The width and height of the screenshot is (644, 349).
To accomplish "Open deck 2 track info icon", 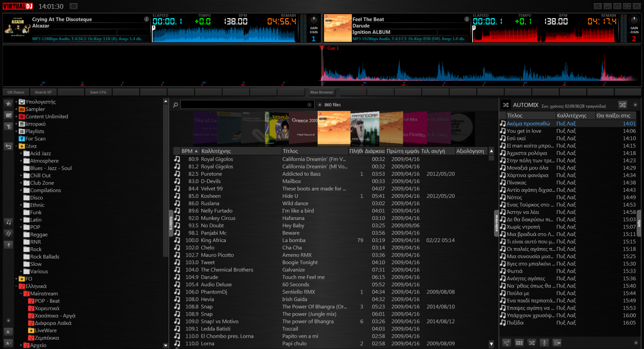I will (x=466, y=19).
